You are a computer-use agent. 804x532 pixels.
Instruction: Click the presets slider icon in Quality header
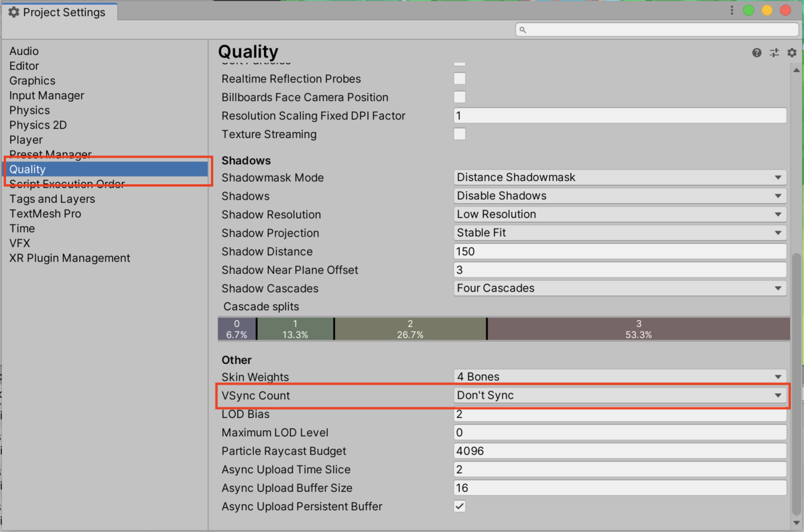tap(774, 52)
